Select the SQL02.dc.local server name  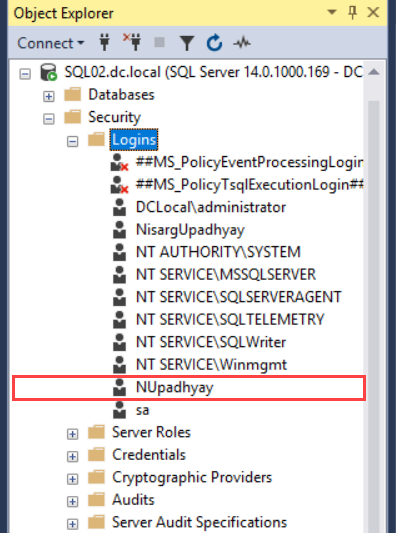[x=213, y=72]
